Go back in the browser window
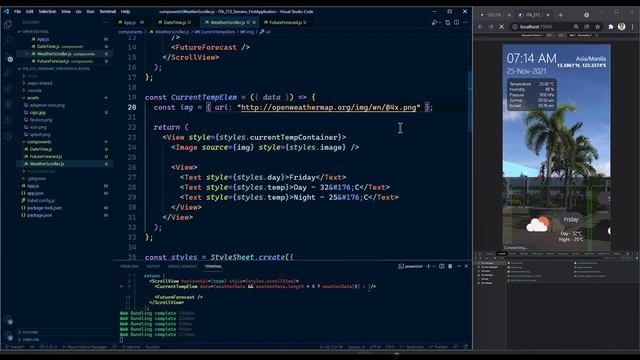 480,27
